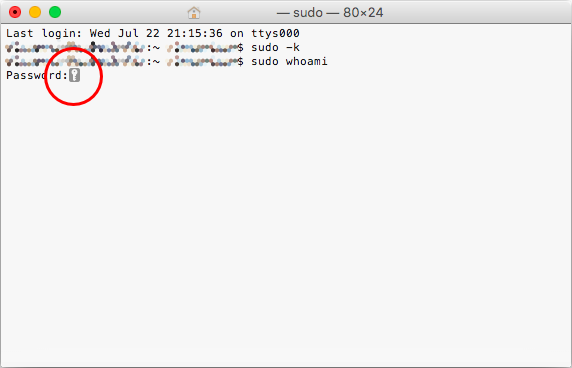Click the key icon at the password prompt
The width and height of the screenshot is (572, 368).
[74, 75]
